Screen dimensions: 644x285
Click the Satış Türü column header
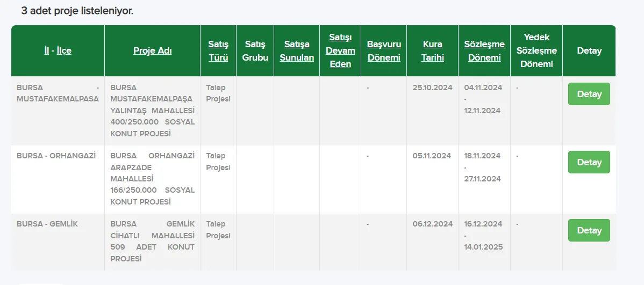point(218,51)
